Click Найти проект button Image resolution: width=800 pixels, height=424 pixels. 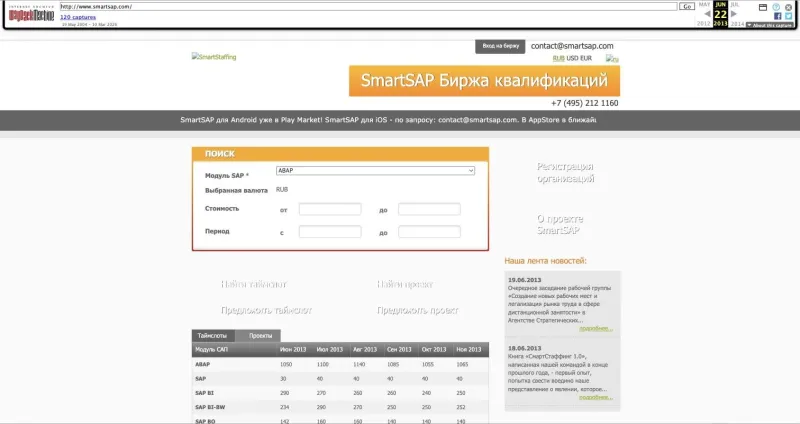tap(405, 284)
